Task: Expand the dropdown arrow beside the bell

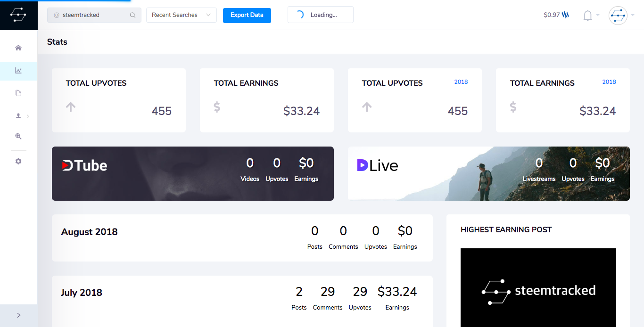Action: [598, 15]
